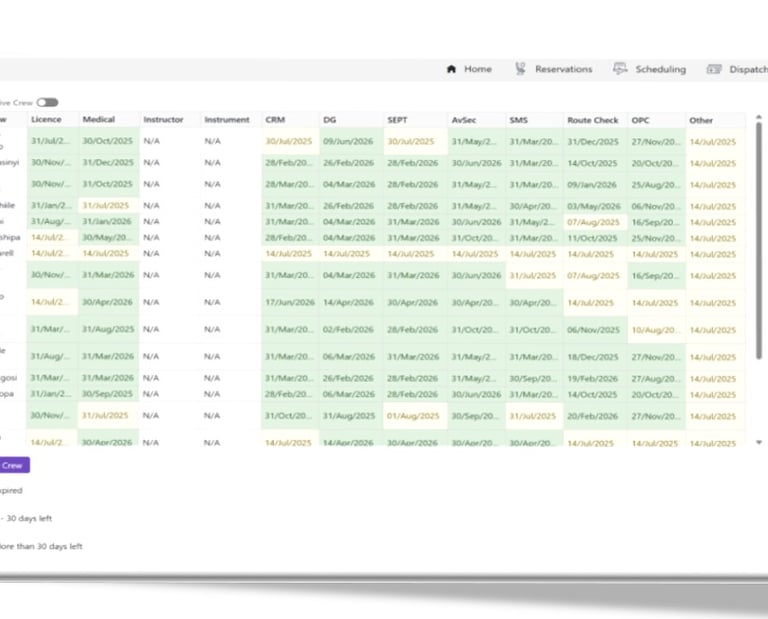Select the Medical cell 30/Oct/2025
Screen dimensions: 768x619
[108, 141]
